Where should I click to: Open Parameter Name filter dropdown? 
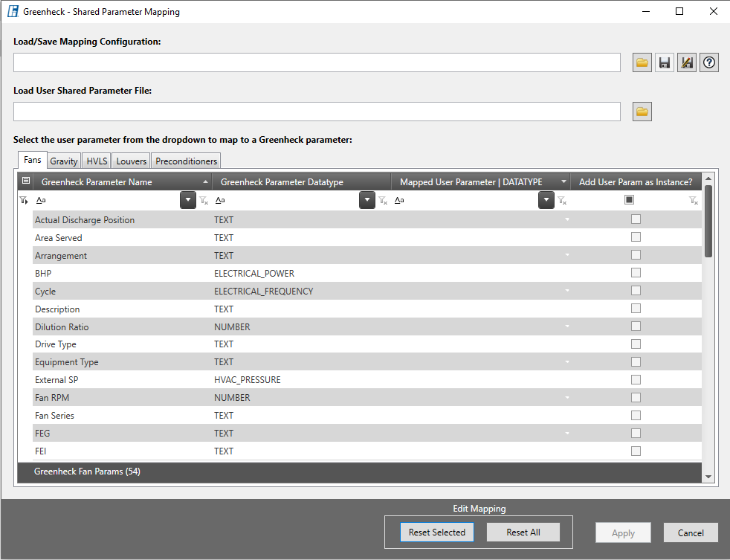click(x=188, y=200)
